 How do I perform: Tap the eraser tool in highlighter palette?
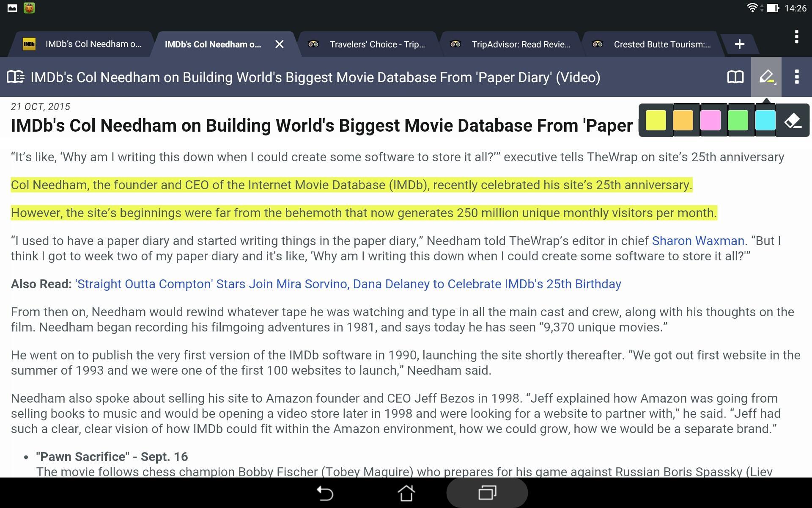[793, 121]
